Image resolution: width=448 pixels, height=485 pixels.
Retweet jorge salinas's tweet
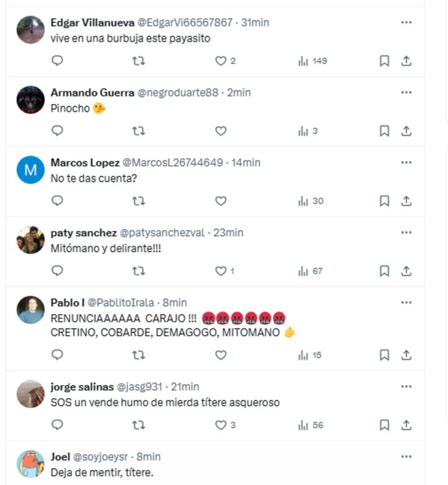[138, 425]
